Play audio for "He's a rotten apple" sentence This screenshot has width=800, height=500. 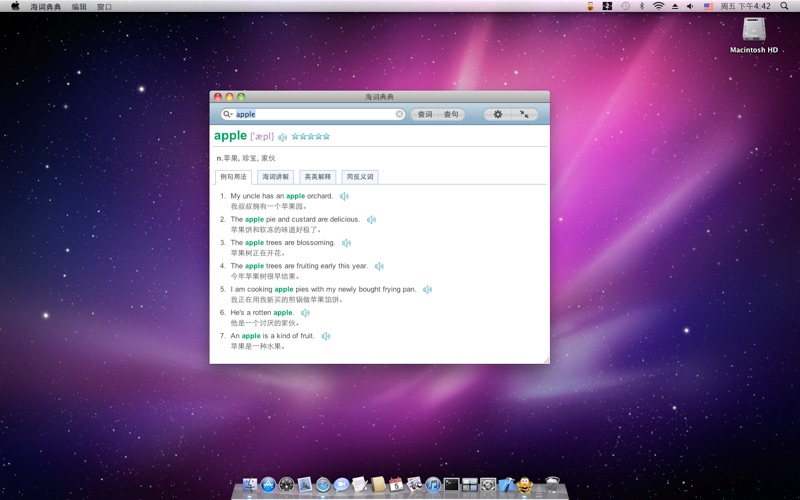(x=305, y=313)
